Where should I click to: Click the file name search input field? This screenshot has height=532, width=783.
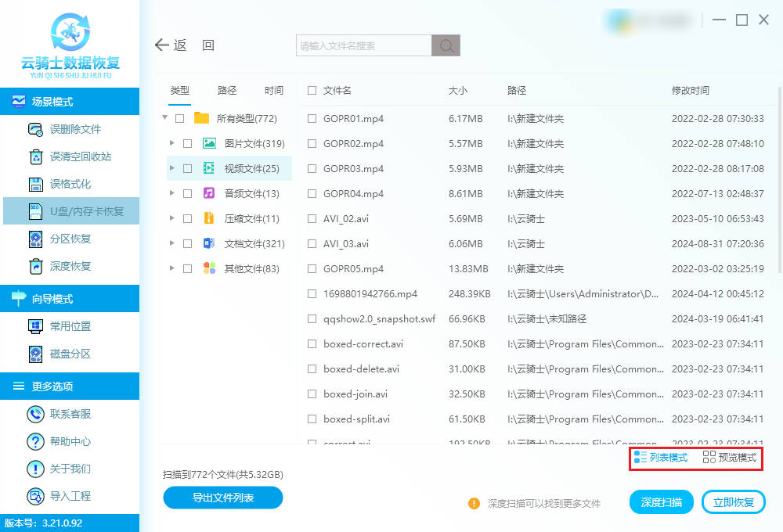click(364, 46)
